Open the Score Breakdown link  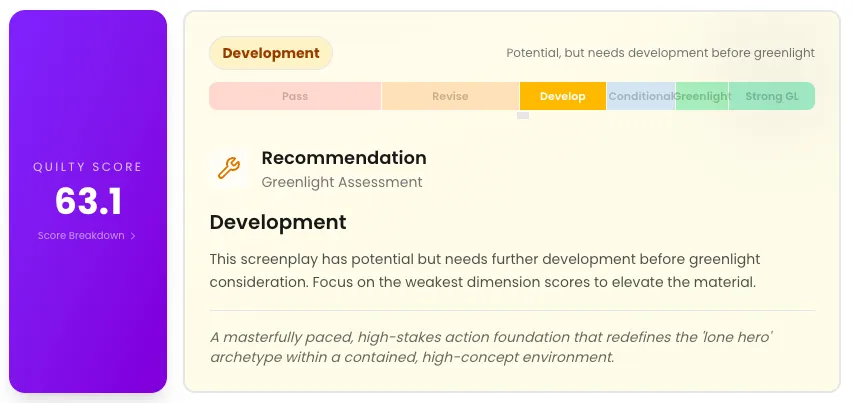[82, 236]
